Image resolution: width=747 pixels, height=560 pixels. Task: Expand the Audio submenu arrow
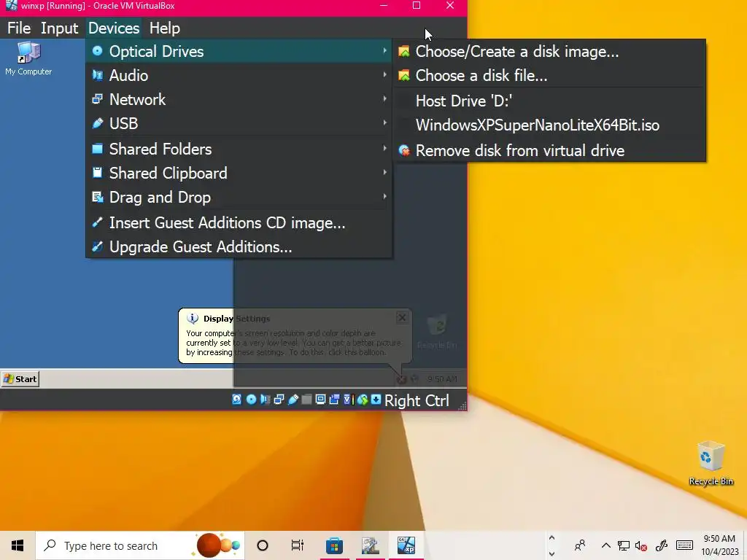(x=384, y=75)
